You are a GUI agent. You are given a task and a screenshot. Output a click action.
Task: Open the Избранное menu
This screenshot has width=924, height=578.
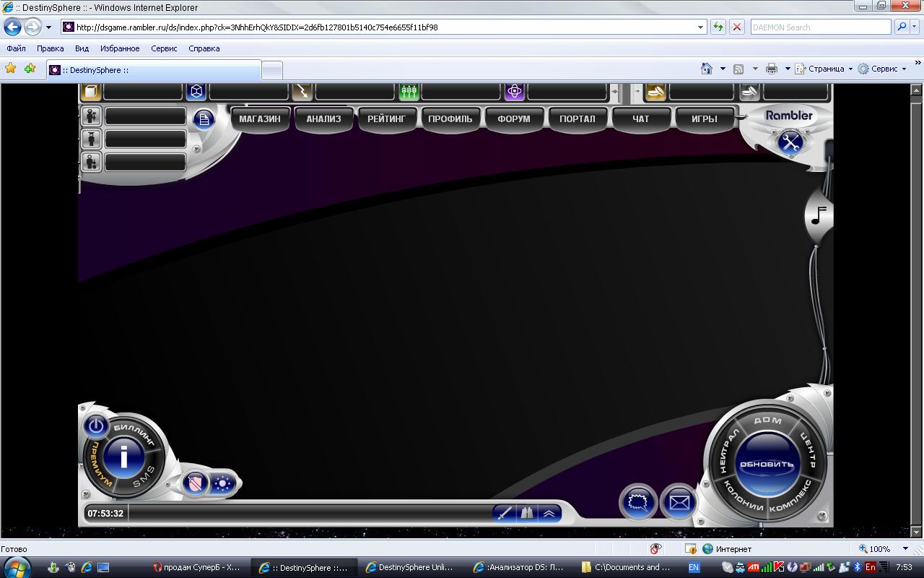click(x=120, y=48)
